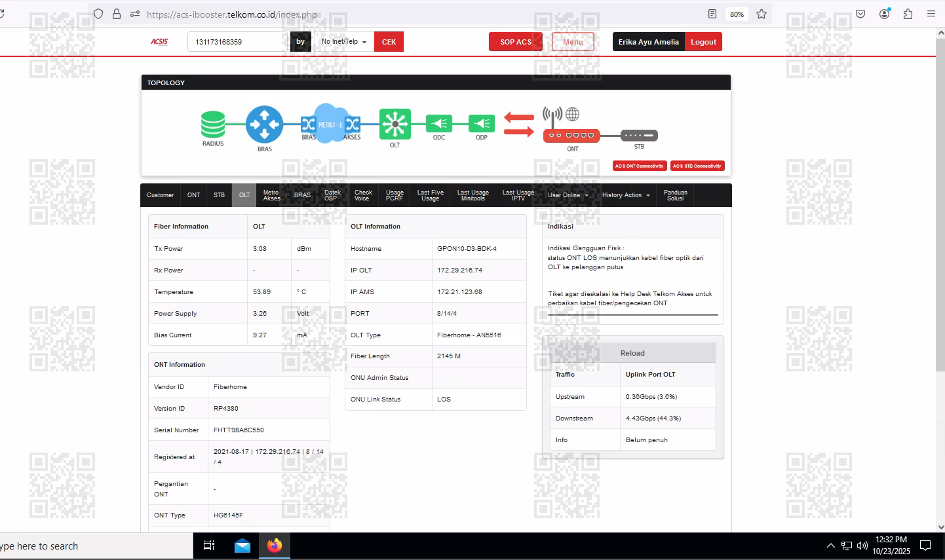Click the customer number input field
945x560 pixels.
click(x=239, y=42)
